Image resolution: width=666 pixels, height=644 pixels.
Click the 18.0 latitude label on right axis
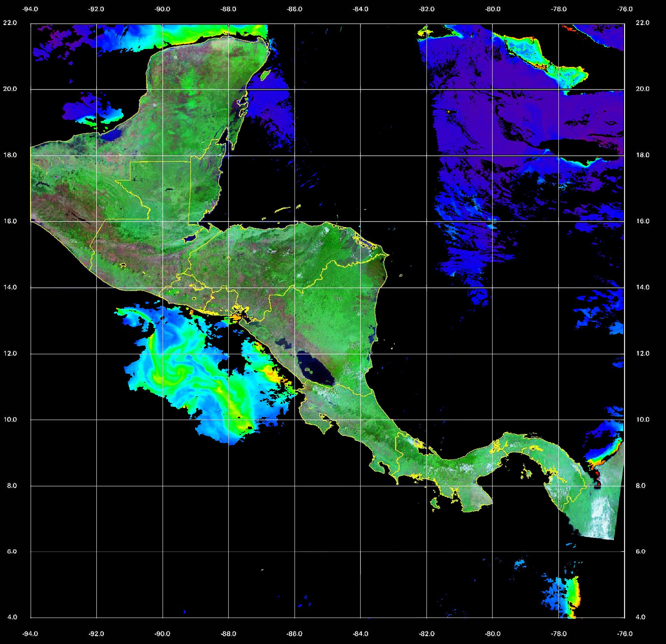pos(642,155)
